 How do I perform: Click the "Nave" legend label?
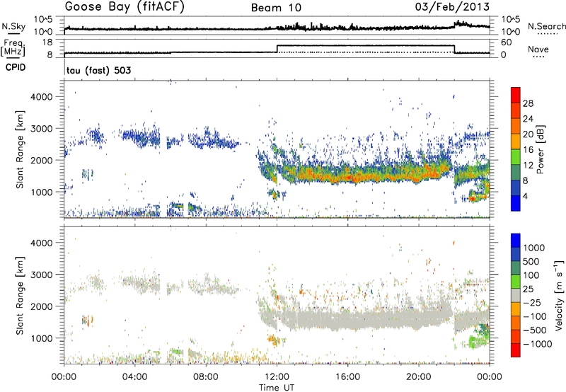click(538, 50)
